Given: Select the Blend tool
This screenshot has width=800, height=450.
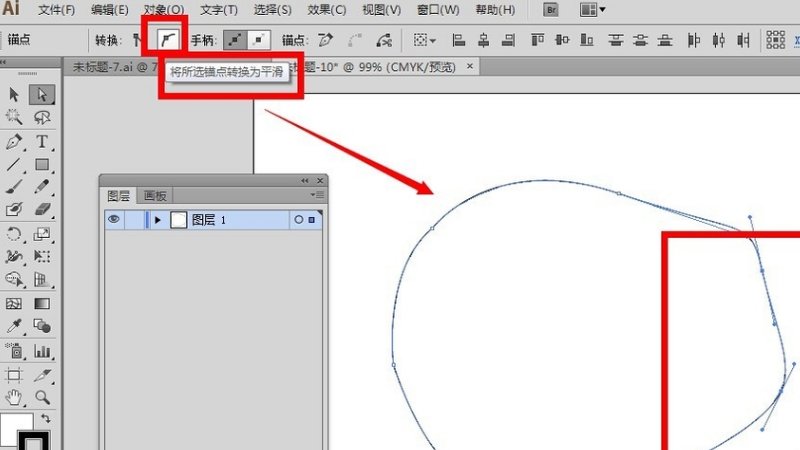Looking at the screenshot, I should tap(42, 326).
